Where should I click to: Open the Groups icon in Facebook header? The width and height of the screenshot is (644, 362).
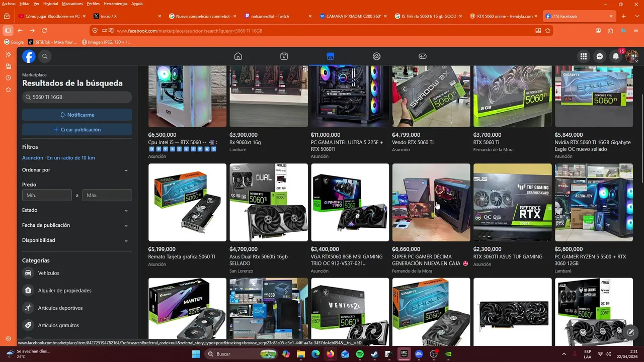[x=376, y=56]
